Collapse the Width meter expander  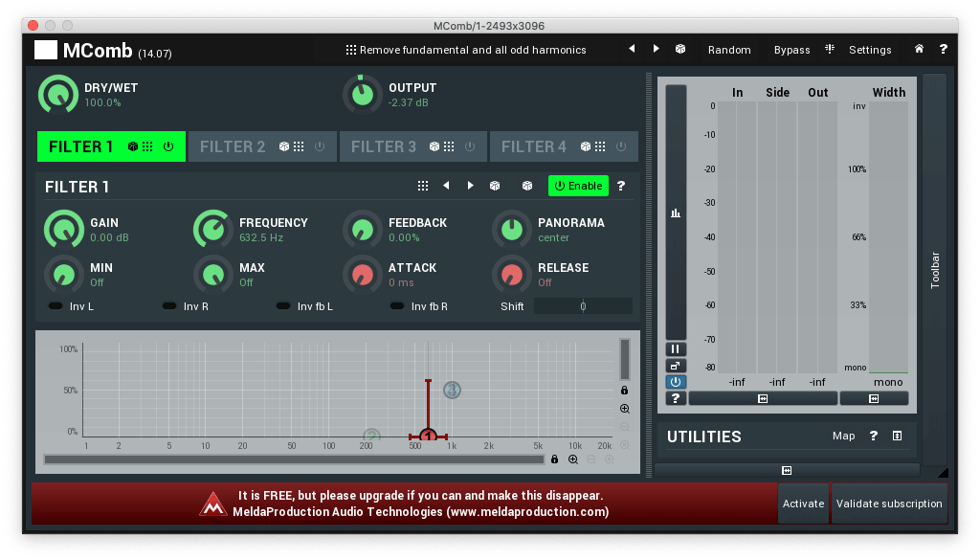874,399
